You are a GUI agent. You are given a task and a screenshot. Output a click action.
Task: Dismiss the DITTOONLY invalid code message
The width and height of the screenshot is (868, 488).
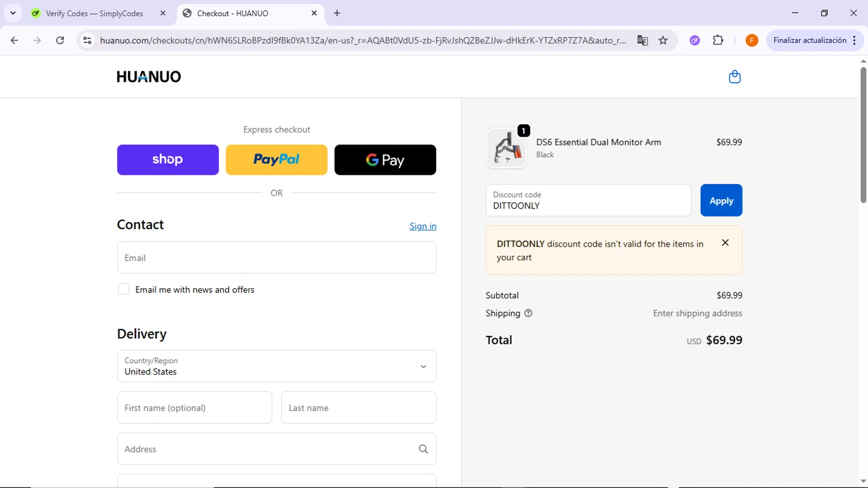[x=725, y=243]
